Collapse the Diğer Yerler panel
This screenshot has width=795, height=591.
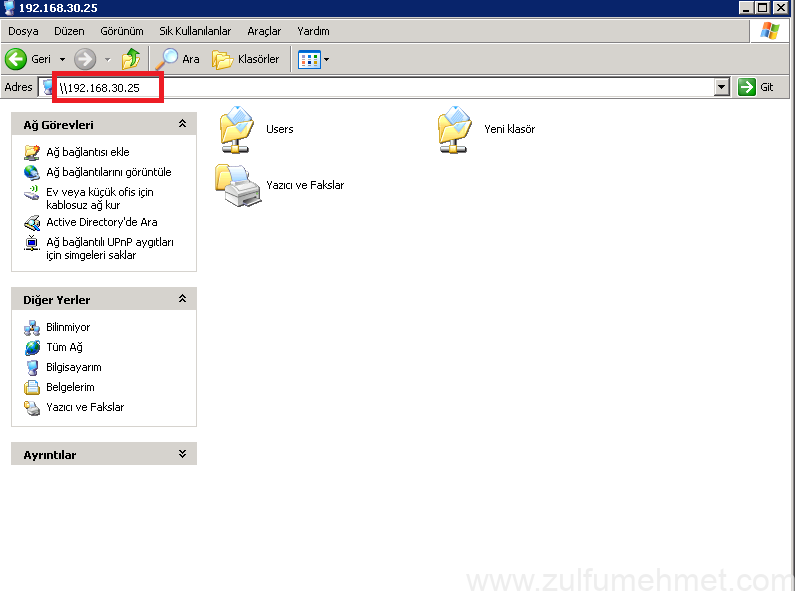[182, 299]
